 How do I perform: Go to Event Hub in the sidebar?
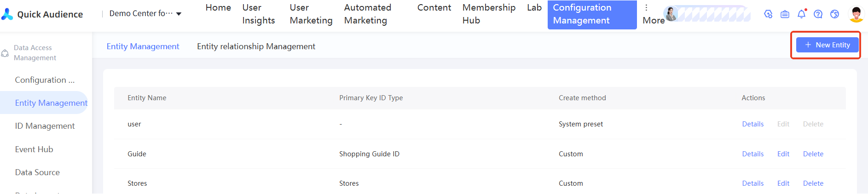[34, 149]
